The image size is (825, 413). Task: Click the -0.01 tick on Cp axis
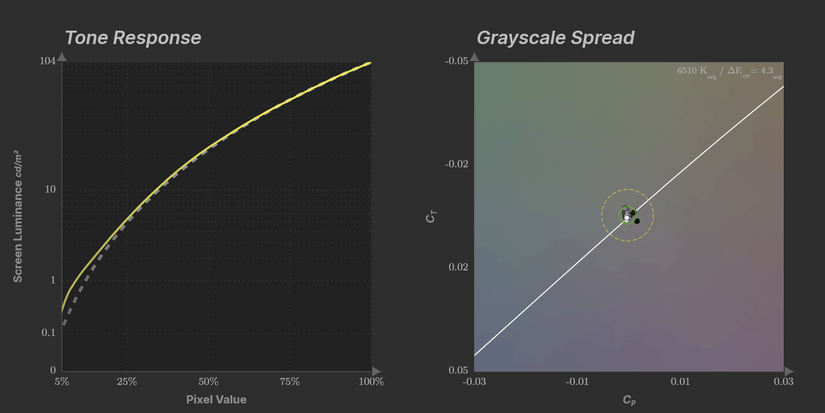577,381
